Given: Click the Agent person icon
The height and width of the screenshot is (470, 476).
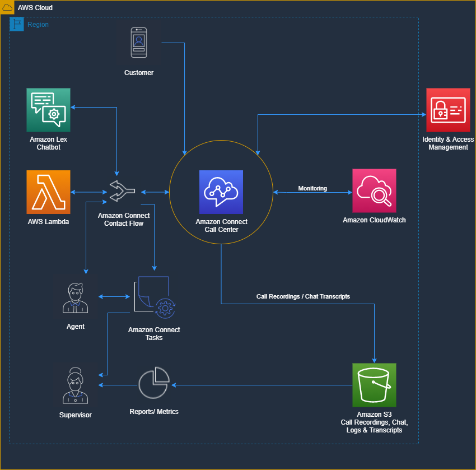Looking at the screenshot, I should click(x=75, y=297).
